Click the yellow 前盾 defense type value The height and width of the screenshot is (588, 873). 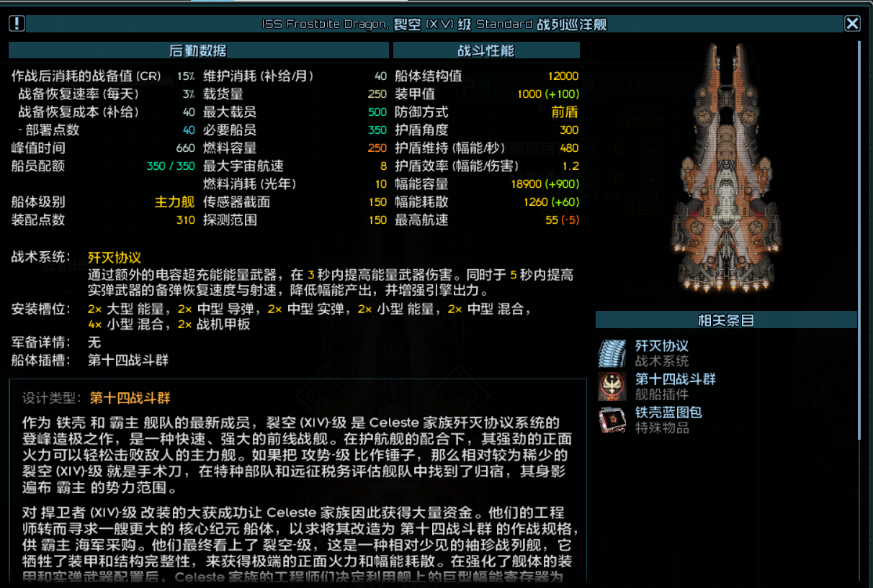(x=565, y=112)
